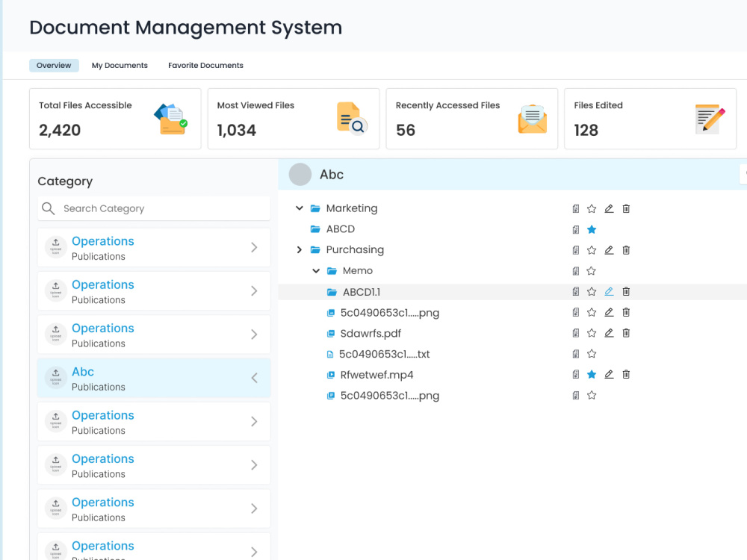The image size is (747, 560).
Task: Edit Sdawrfs.pdf using the pencil icon
Action: pos(609,333)
